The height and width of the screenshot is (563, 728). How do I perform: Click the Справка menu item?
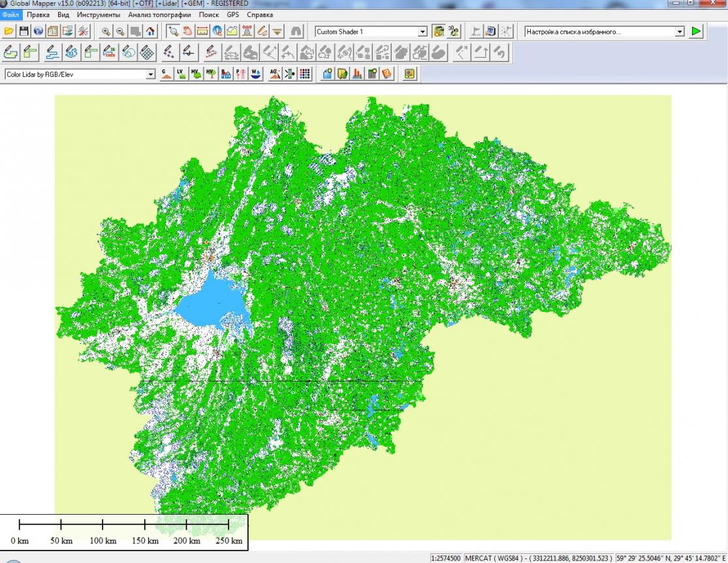(x=260, y=14)
